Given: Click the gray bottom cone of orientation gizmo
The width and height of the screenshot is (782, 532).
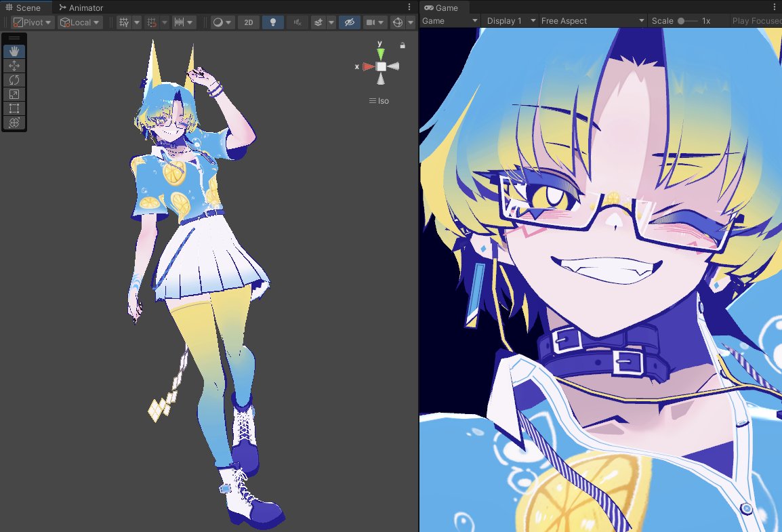Looking at the screenshot, I should [x=381, y=79].
